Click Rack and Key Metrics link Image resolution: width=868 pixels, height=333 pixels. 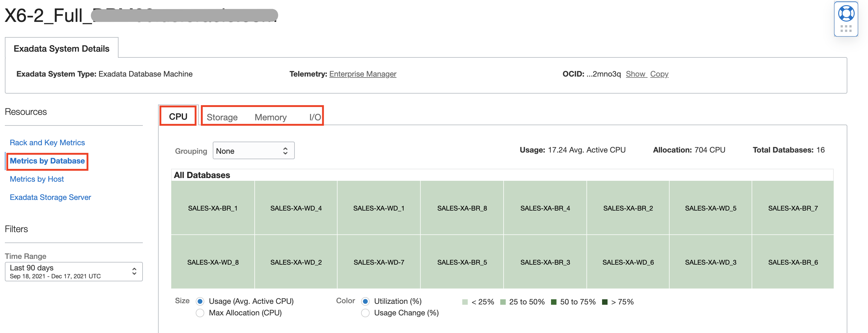[x=47, y=142]
